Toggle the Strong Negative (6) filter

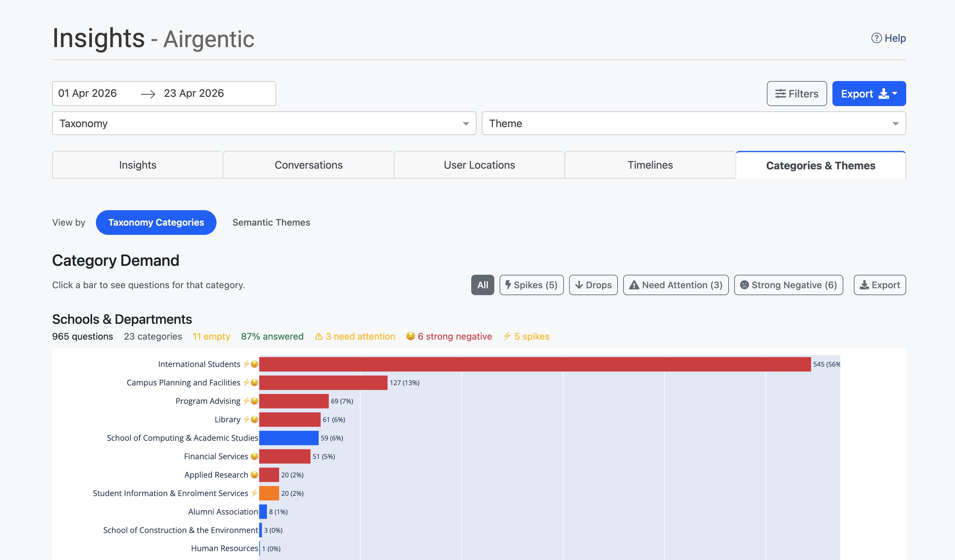788,285
